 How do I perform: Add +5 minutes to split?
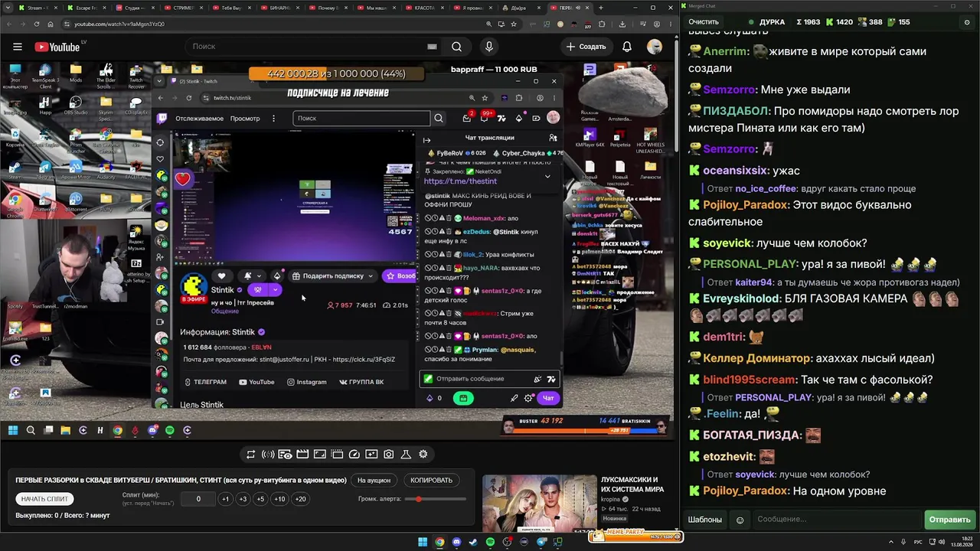pyautogui.click(x=260, y=499)
